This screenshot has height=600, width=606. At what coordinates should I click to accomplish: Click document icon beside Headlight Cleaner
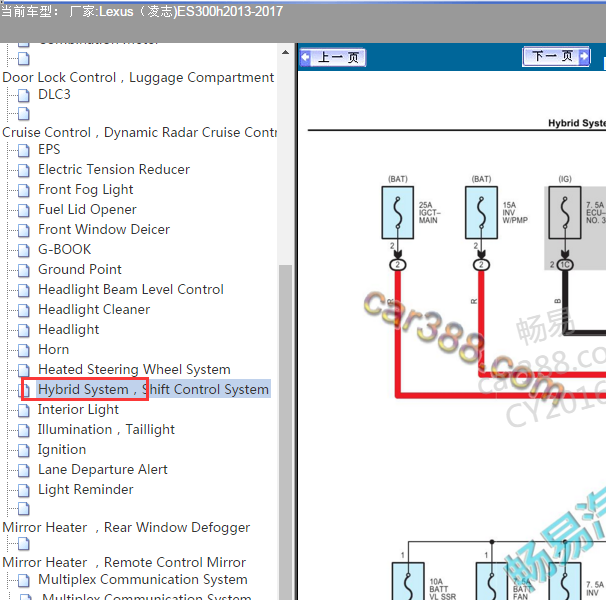(24, 310)
